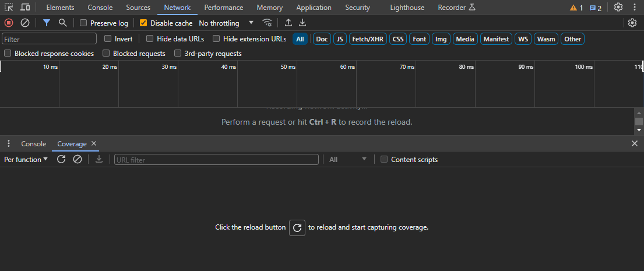Start coverage and reload page icon

(61, 159)
